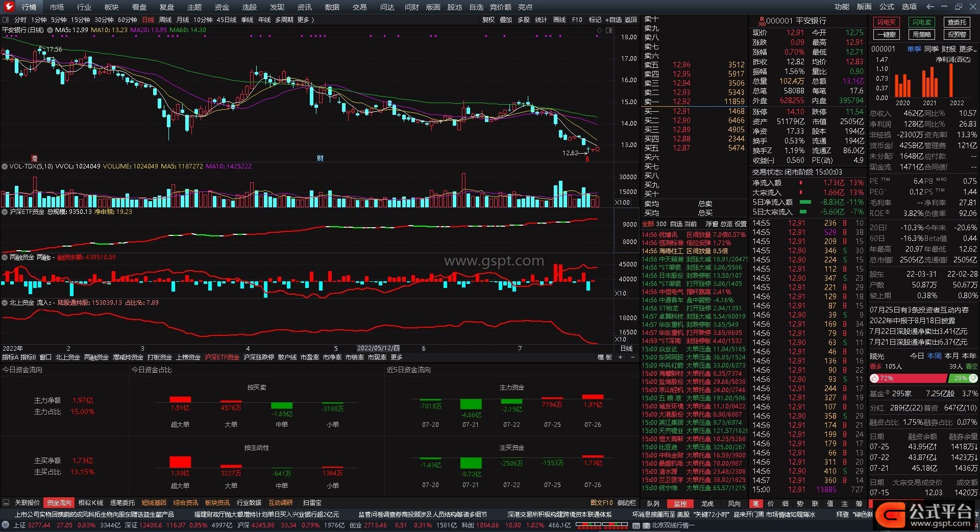Click the 闪电卖 quick sell button
Screen dimensions: 980x532
pos(922,22)
